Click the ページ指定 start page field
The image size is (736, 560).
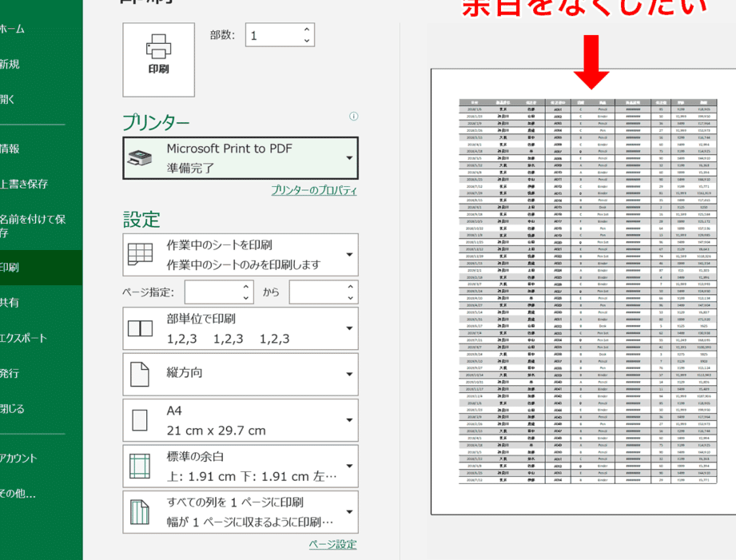point(212,292)
